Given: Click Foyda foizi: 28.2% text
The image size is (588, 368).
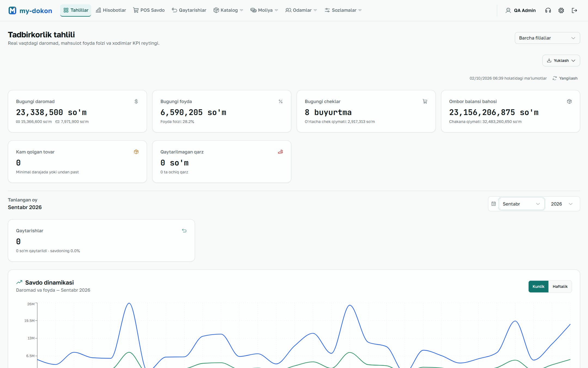Looking at the screenshot, I should [x=177, y=122].
